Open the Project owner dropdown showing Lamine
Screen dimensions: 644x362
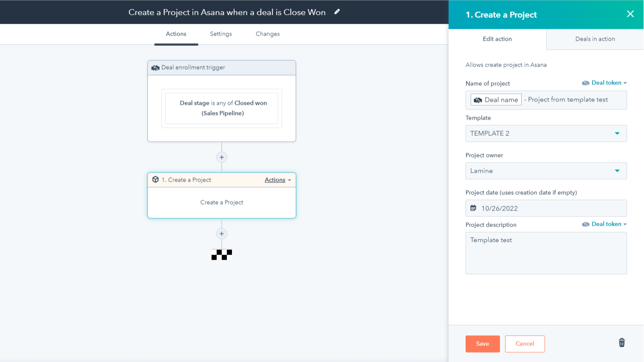pyautogui.click(x=546, y=171)
